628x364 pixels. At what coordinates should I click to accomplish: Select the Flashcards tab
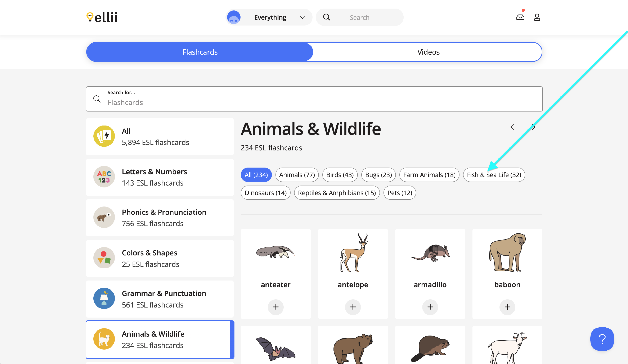pos(200,52)
